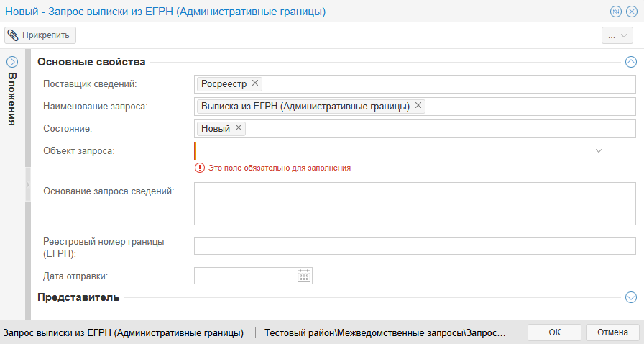Screen dimensions: 644x344
Task: Click the OK button
Action: (x=554, y=332)
